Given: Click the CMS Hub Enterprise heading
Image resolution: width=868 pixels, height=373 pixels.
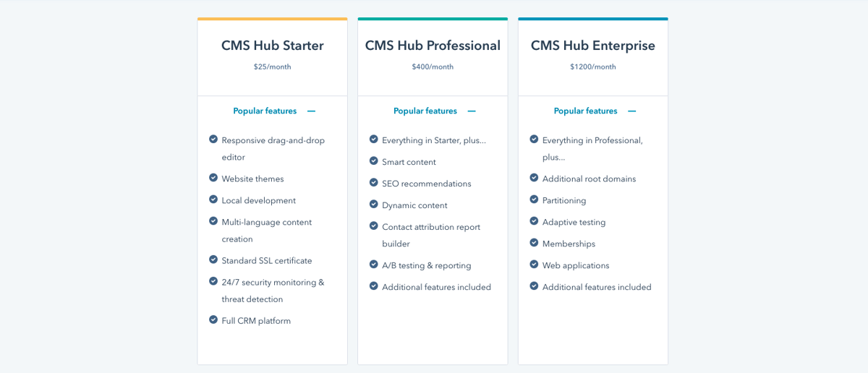Looking at the screenshot, I should (593, 46).
